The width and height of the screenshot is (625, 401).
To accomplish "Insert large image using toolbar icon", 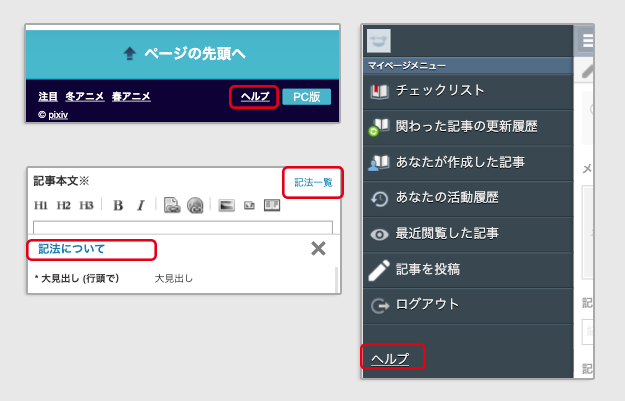I will pyautogui.click(x=226, y=205).
